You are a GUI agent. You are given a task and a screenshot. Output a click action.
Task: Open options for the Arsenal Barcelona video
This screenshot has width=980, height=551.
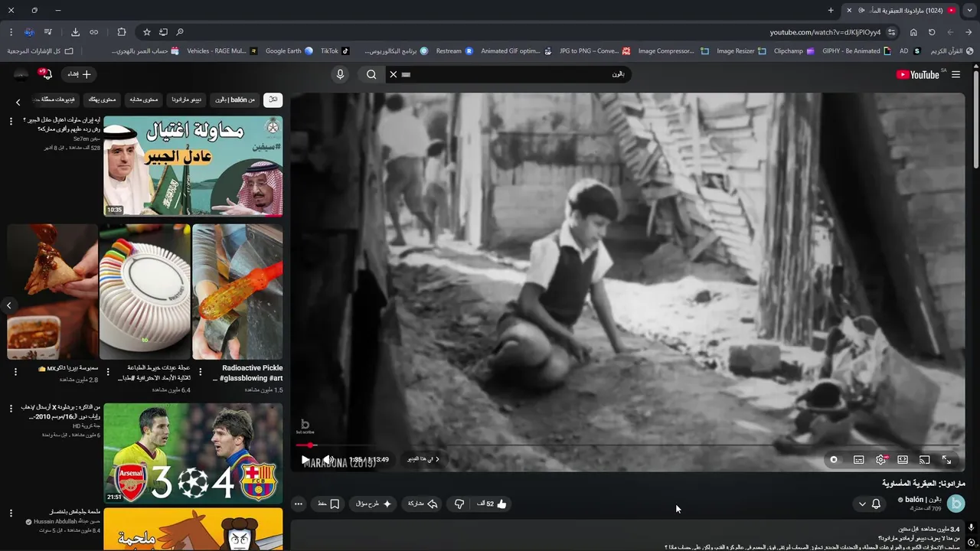click(11, 409)
